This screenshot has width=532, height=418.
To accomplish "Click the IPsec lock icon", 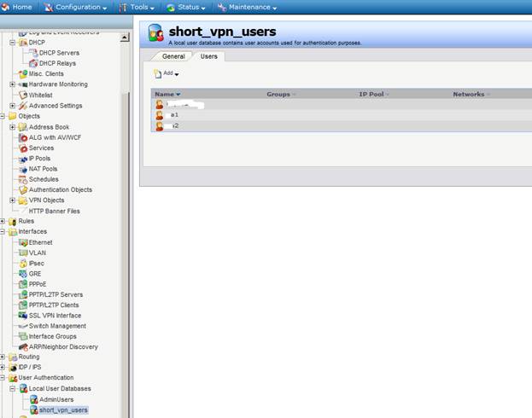I will pos(23,264).
